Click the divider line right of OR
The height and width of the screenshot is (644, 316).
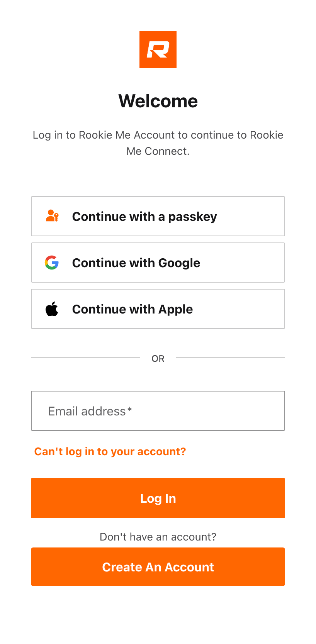click(x=230, y=358)
